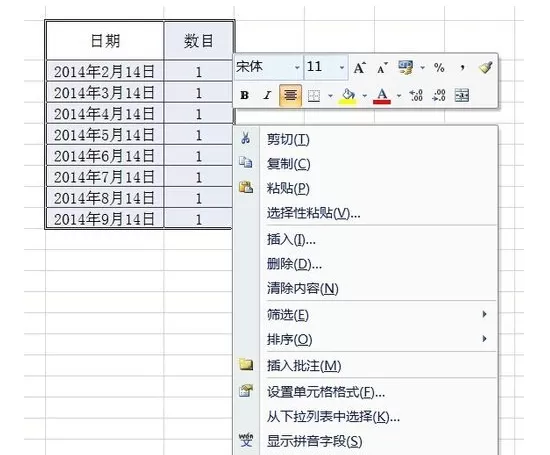Toggle center alignment button
The height and width of the screenshot is (455, 550).
pos(290,95)
